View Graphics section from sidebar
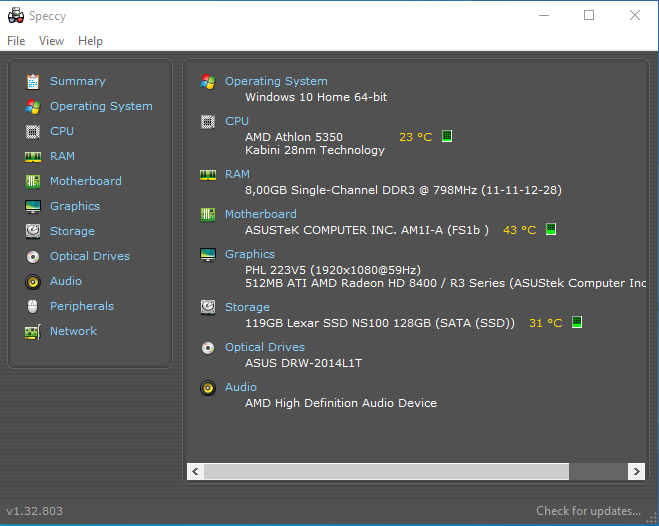Screen dimensions: 659x526 [75, 206]
